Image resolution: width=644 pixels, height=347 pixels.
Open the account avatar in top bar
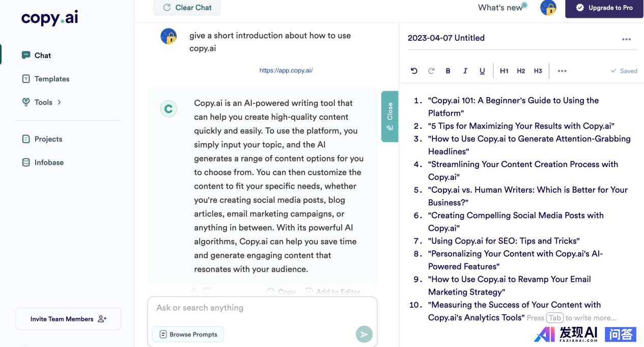tap(548, 8)
